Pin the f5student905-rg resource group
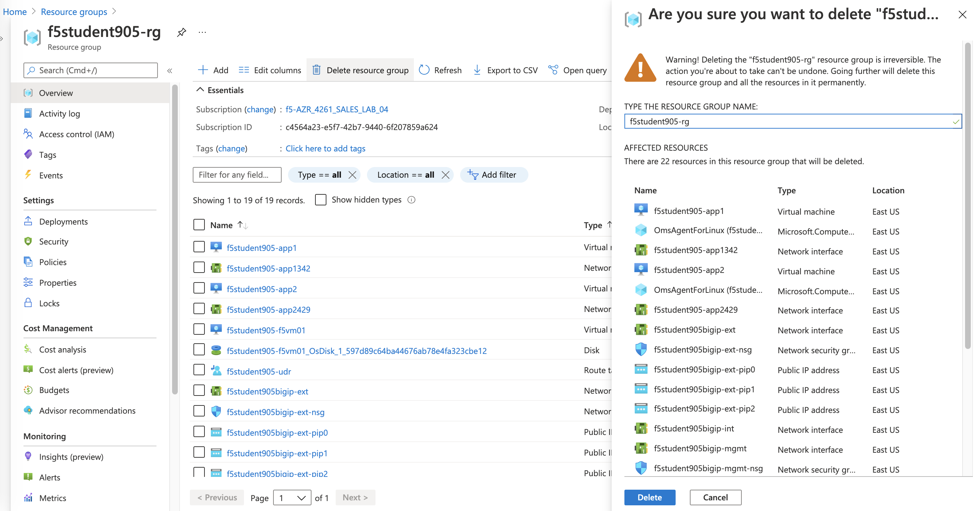The width and height of the screenshot is (980, 511). pos(181,32)
